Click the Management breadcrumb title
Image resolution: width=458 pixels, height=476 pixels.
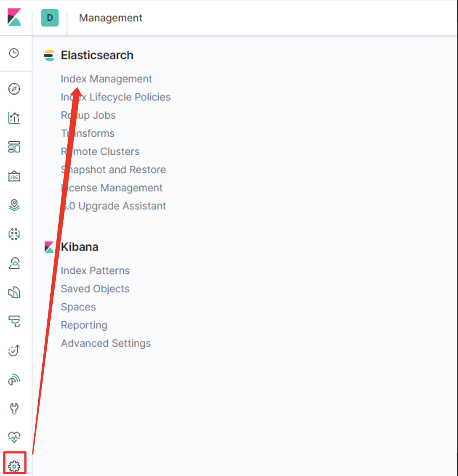[111, 18]
